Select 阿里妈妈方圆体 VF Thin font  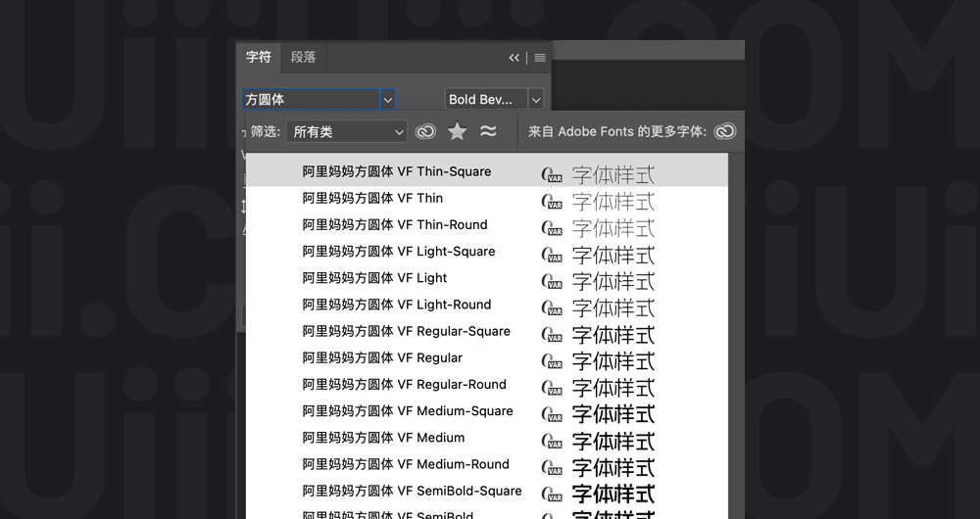point(487,199)
